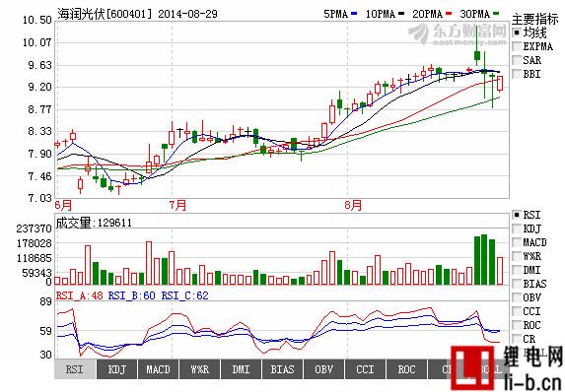This screenshot has height=392, width=565.
Task: Click the 20PMA red legend marker
Action: pos(449,14)
